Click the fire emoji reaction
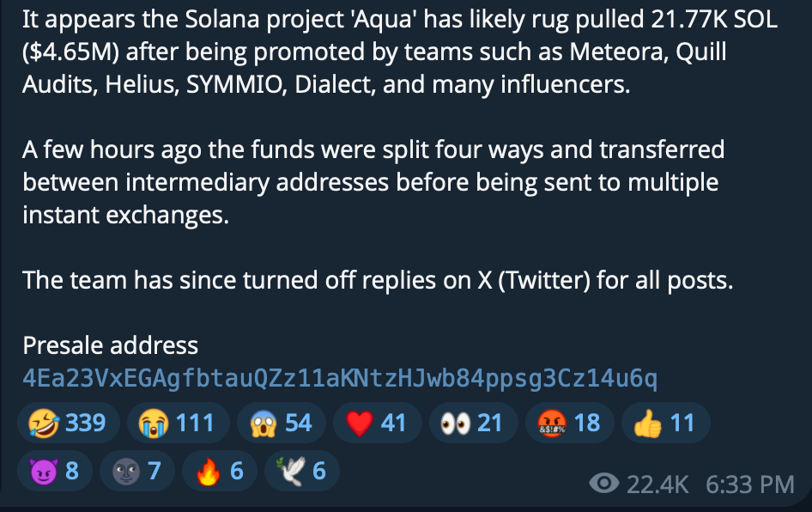Image resolution: width=812 pixels, height=512 pixels. [x=220, y=471]
